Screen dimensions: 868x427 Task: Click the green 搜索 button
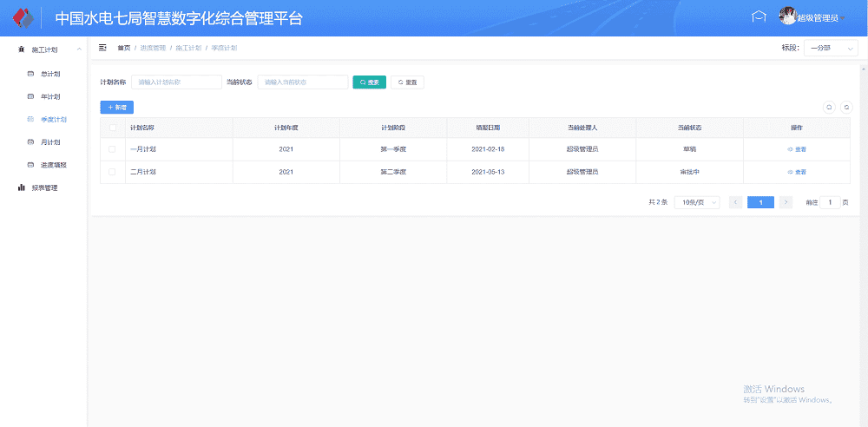click(x=369, y=82)
